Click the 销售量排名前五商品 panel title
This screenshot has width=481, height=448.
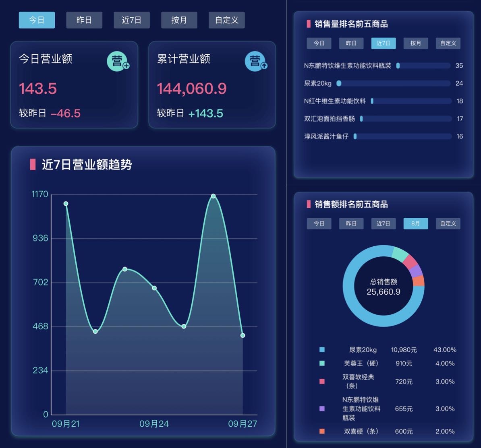click(x=351, y=24)
